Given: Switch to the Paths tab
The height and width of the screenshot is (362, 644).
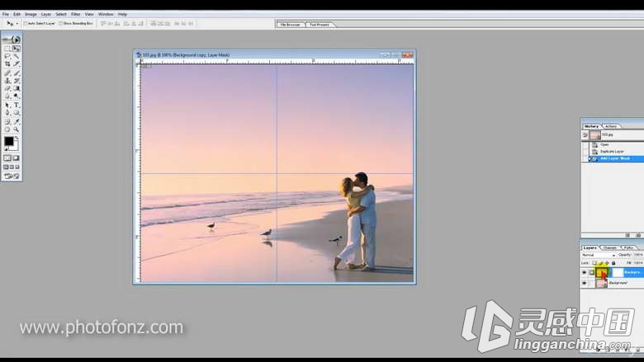Looking at the screenshot, I should (628, 247).
